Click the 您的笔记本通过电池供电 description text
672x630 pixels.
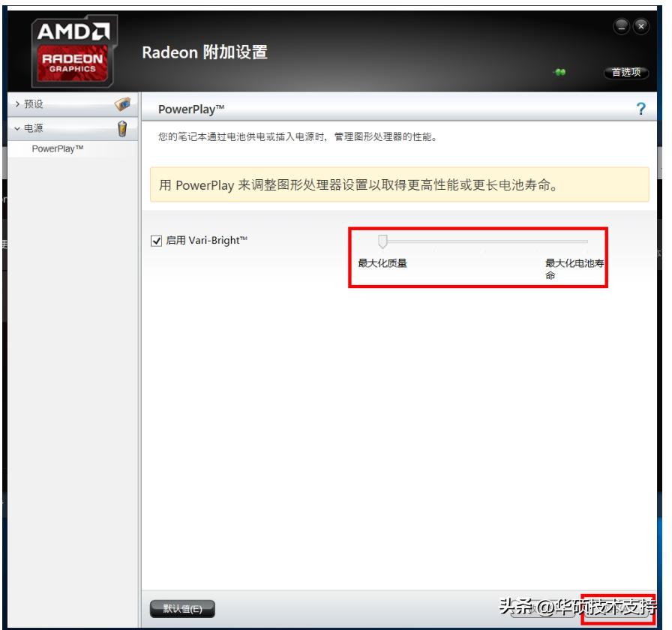click(x=298, y=136)
